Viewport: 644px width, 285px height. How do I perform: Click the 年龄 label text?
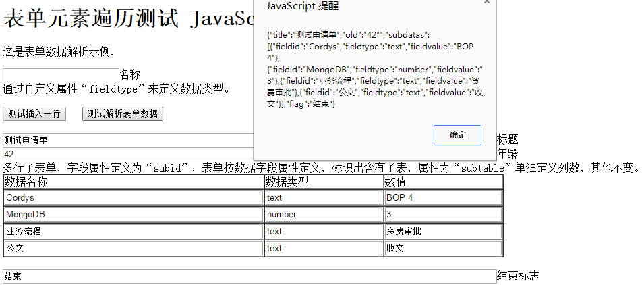pos(508,153)
